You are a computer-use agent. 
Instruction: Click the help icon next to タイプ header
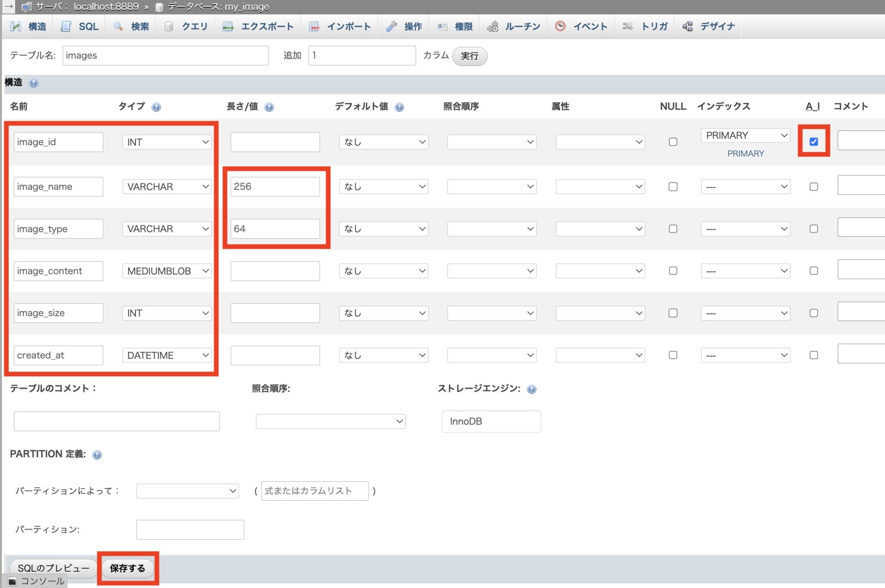(156, 107)
